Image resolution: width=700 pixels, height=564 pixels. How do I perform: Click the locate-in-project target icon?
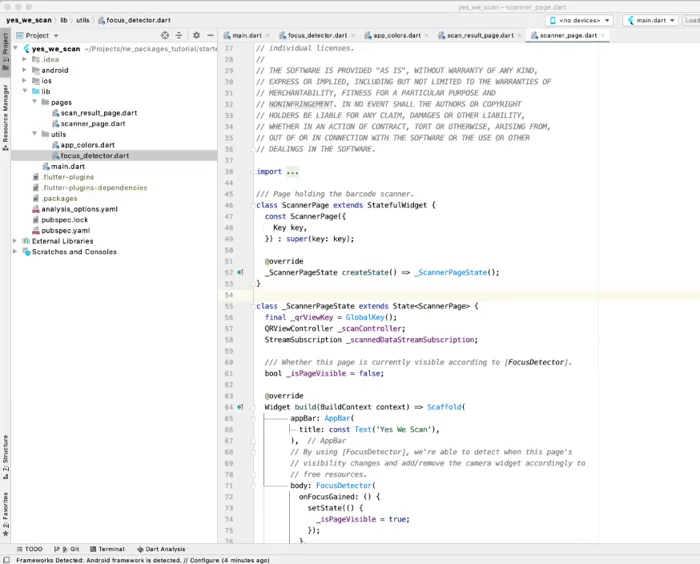(166, 35)
